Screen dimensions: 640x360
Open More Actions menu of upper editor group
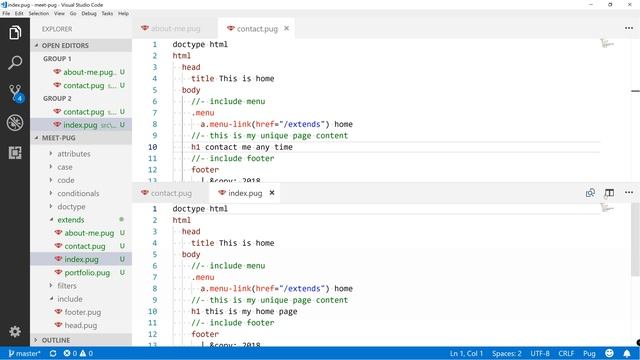[629, 28]
